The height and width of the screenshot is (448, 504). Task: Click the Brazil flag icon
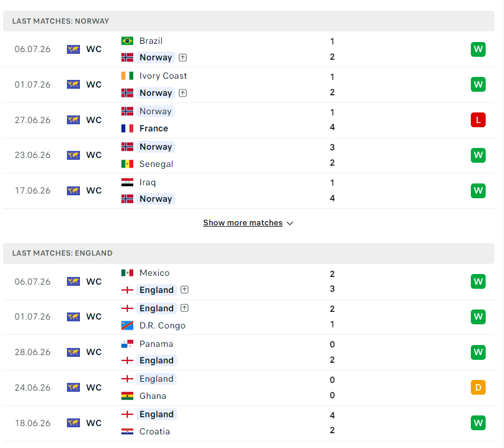[x=127, y=41]
